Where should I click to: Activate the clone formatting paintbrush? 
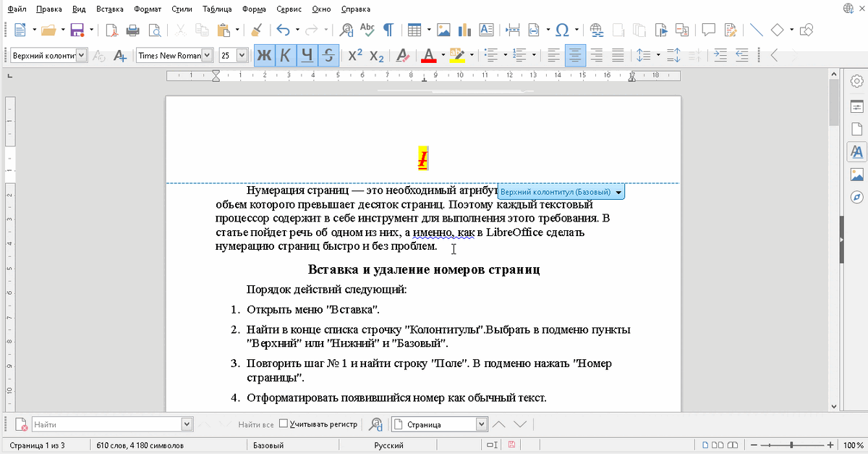255,30
